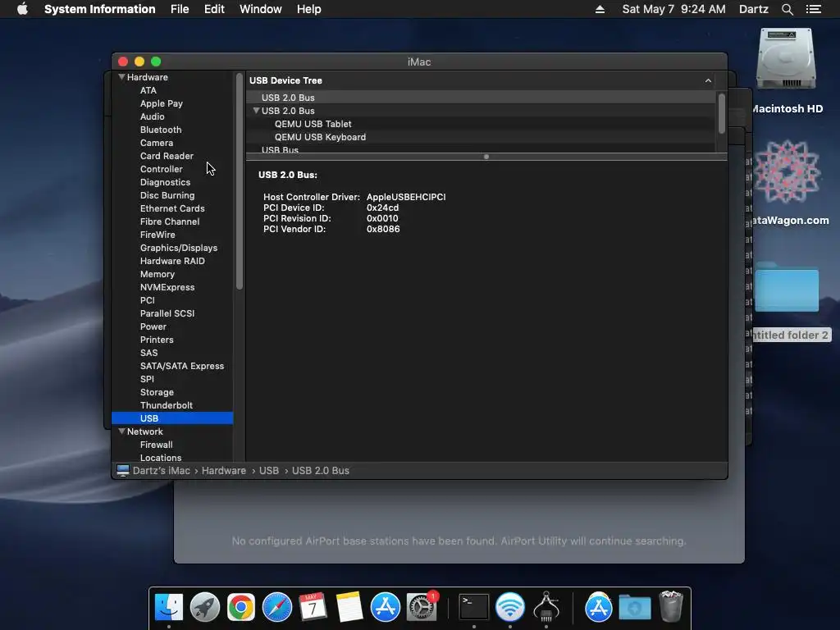Open the File menu
The width and height of the screenshot is (840, 630).
coord(180,9)
